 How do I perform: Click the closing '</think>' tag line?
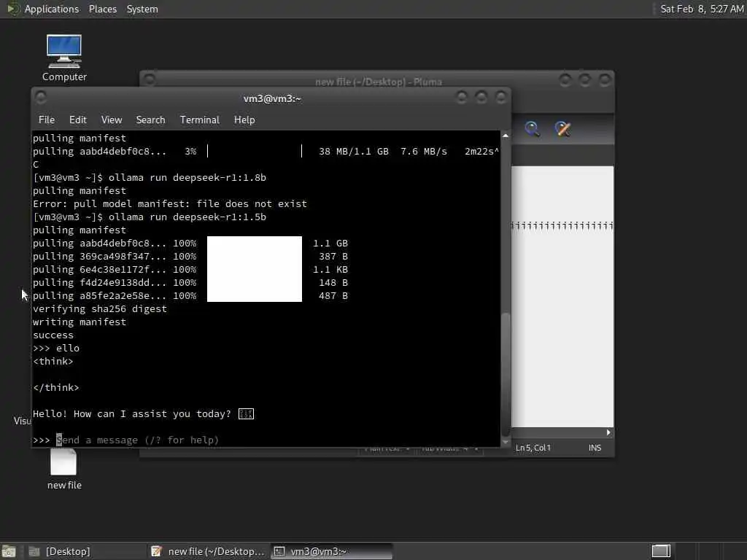(55, 388)
